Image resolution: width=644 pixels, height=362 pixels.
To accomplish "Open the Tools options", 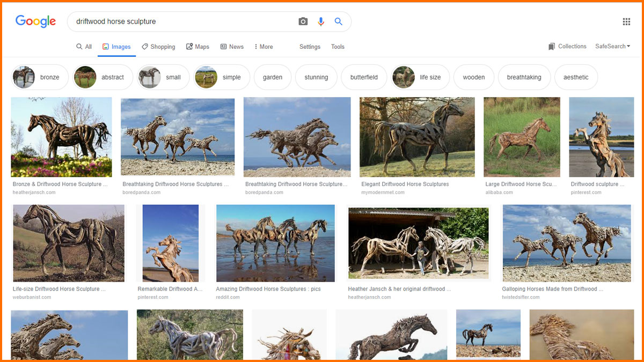I will pyautogui.click(x=338, y=47).
